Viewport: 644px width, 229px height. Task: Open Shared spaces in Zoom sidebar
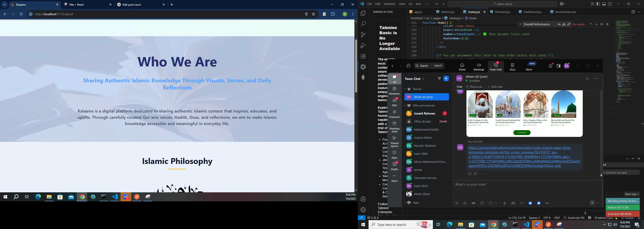pos(394,142)
